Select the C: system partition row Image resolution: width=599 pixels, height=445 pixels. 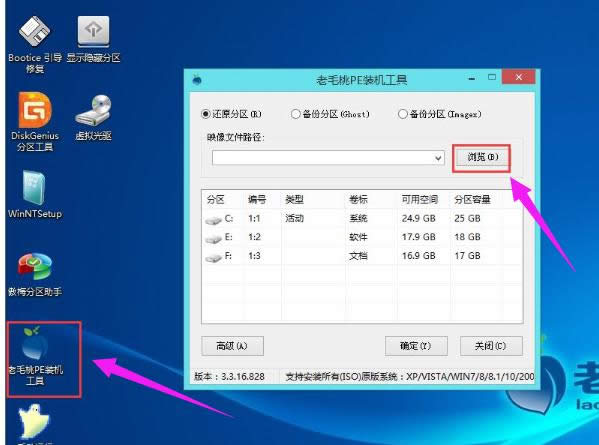tap(362, 218)
